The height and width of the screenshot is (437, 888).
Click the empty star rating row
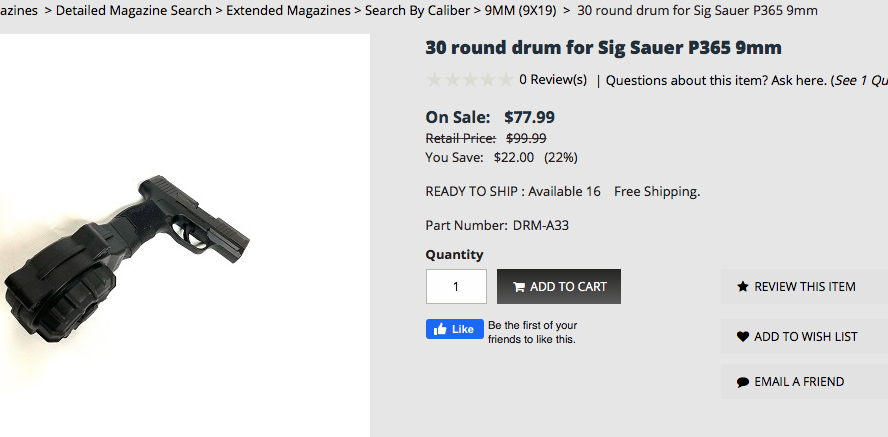click(x=469, y=80)
